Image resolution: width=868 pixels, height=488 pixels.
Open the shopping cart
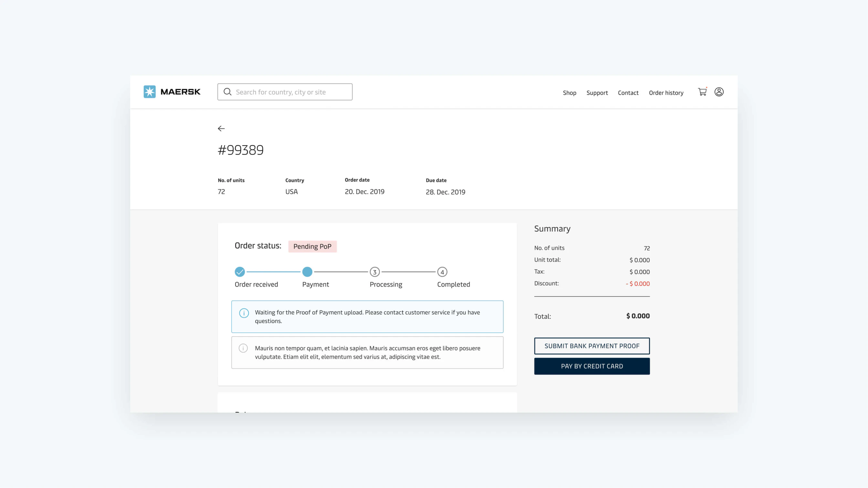tap(703, 92)
